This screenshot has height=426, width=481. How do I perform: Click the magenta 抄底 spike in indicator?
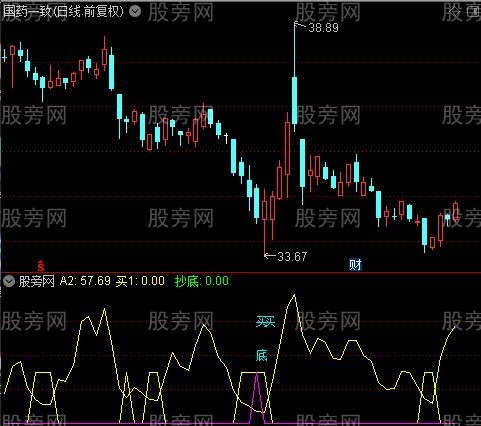coord(257,398)
